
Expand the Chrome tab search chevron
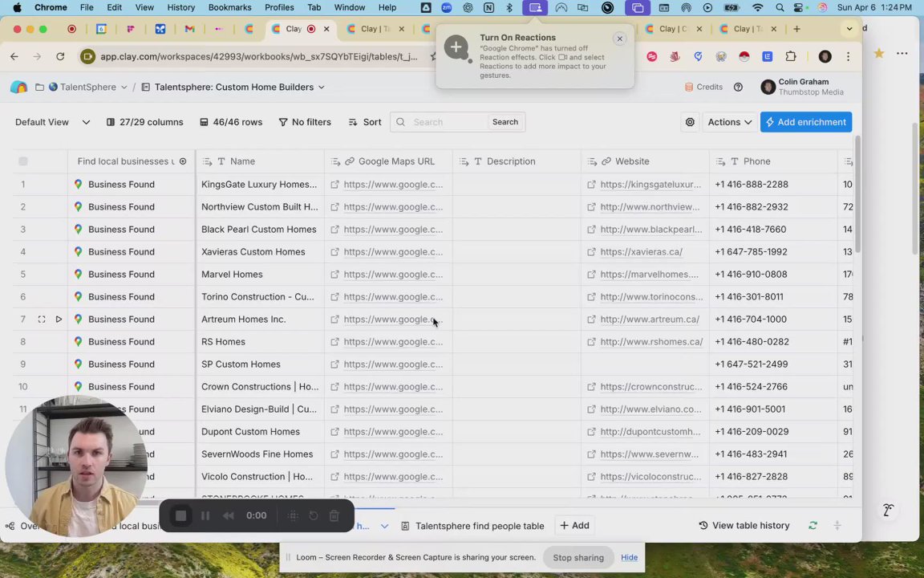coord(849,29)
